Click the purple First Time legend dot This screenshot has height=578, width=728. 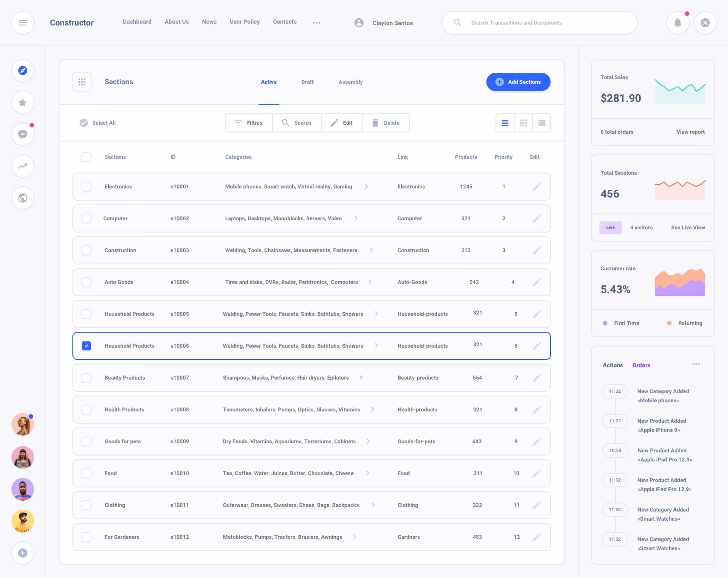(x=605, y=323)
